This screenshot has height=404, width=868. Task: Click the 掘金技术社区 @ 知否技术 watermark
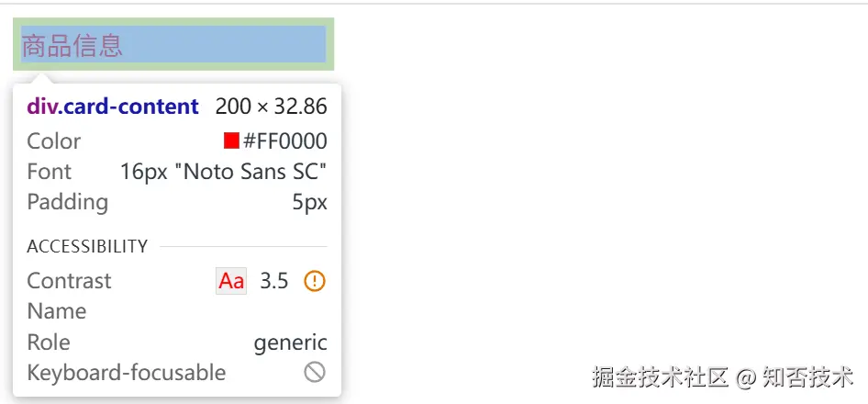[x=722, y=377]
